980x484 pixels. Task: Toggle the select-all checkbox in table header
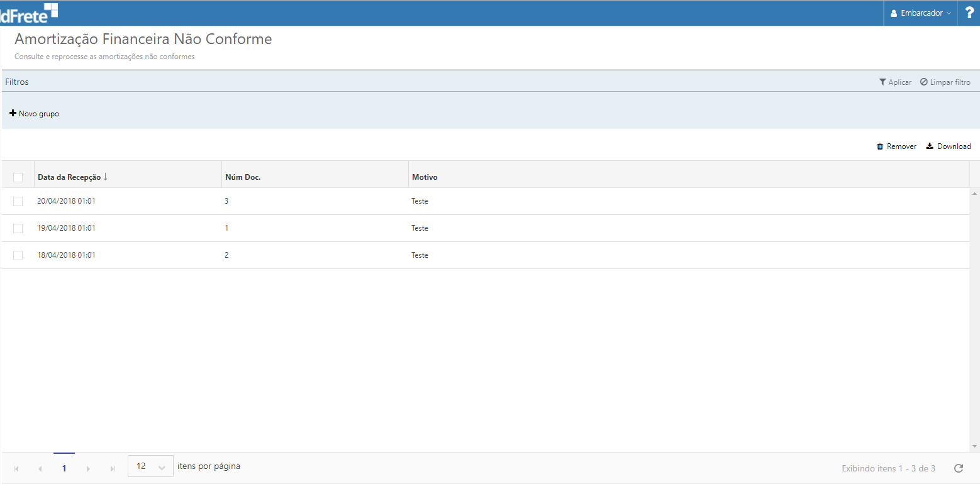click(18, 177)
